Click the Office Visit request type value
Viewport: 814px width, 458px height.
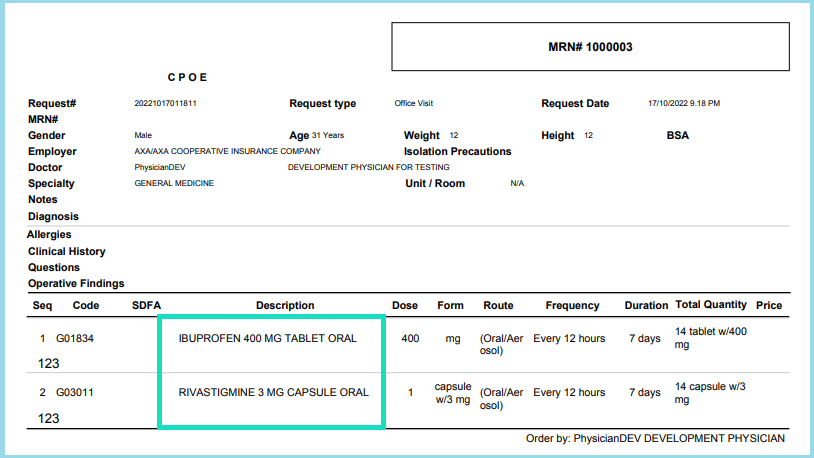click(x=419, y=104)
